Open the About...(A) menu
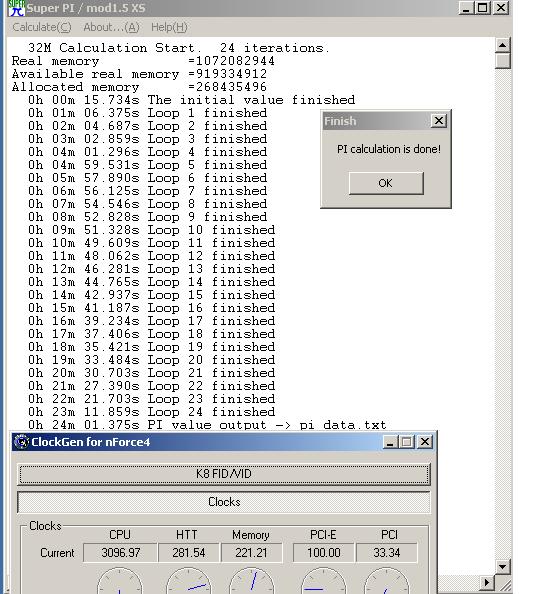 (x=111, y=27)
